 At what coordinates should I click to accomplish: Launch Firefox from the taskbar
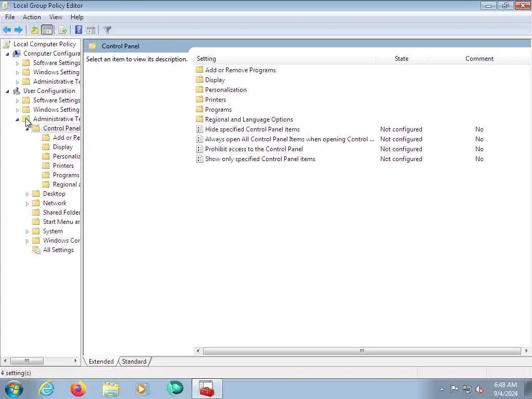(78, 389)
